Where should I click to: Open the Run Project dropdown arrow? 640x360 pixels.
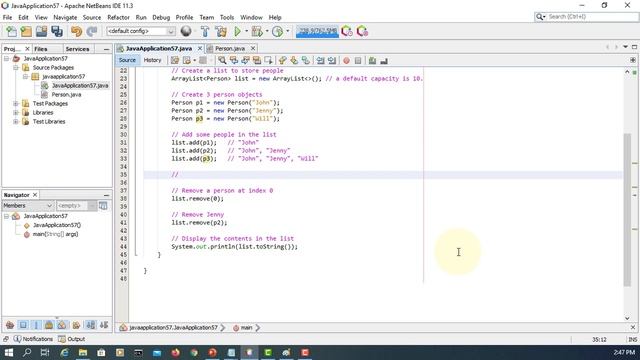pos(246,31)
